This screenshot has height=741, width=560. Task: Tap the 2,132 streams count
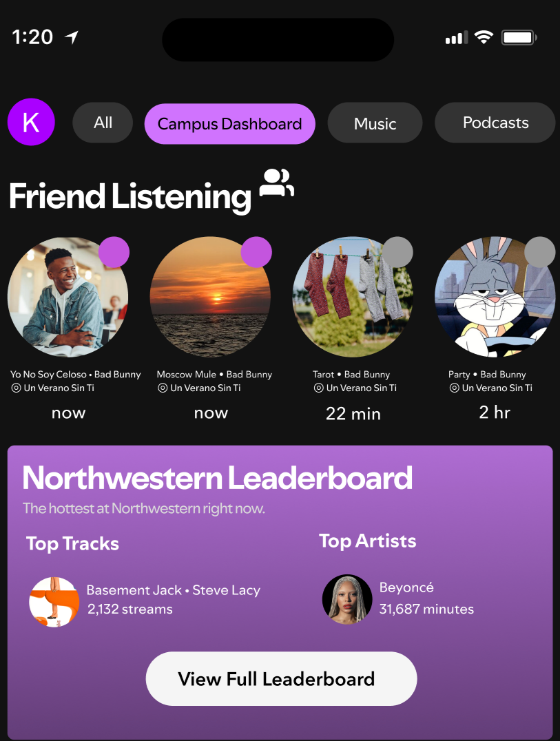130,609
